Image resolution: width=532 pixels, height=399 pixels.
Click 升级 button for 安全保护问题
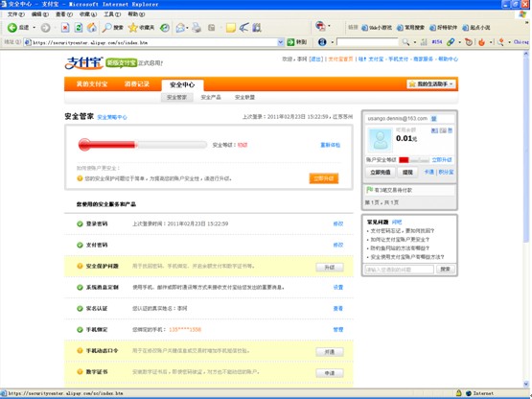[x=330, y=268]
